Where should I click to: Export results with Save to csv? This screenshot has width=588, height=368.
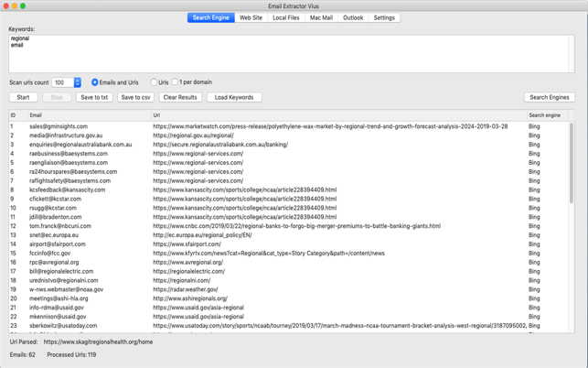tap(135, 97)
